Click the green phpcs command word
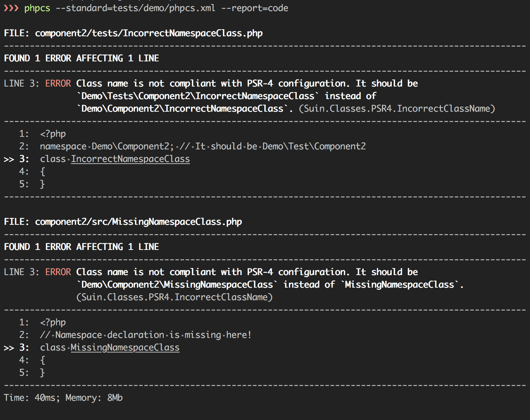This screenshot has width=530, height=420. pos(37,8)
